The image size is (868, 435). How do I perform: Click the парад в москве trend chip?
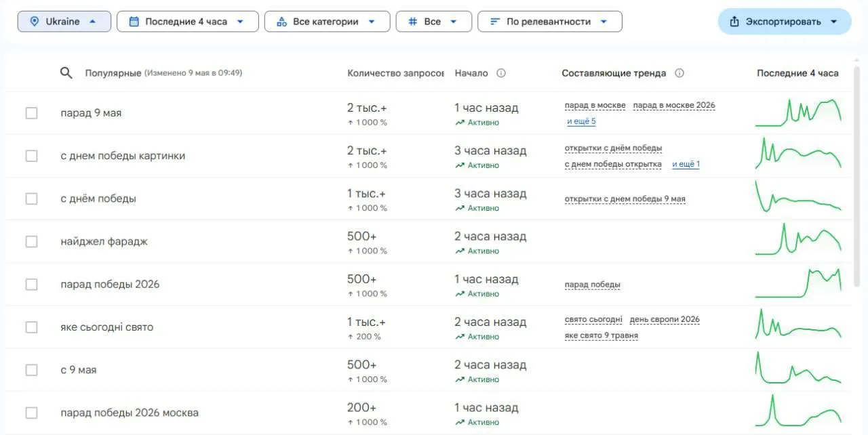point(595,105)
